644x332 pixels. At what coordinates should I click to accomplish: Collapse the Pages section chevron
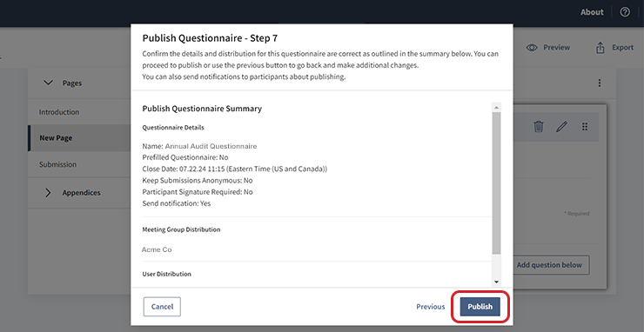(48, 83)
